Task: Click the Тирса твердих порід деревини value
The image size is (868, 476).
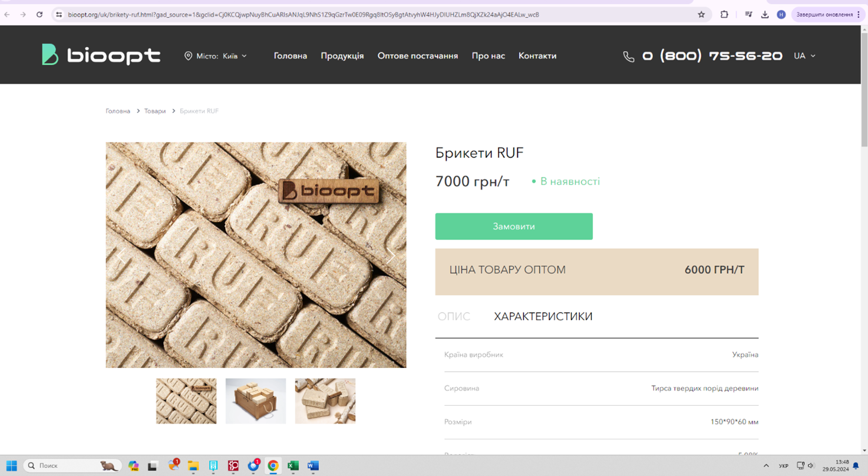Action: pyautogui.click(x=705, y=388)
